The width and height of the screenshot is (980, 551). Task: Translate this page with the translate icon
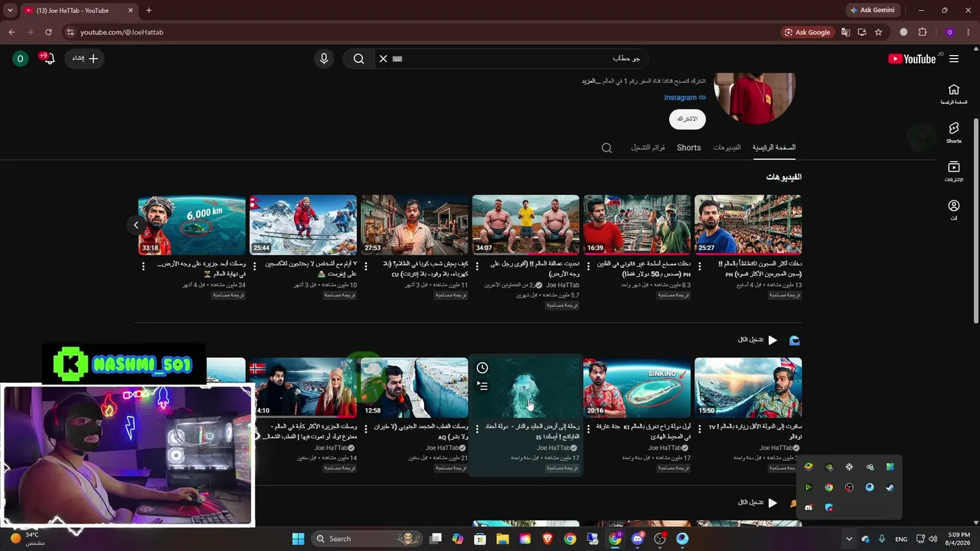(845, 32)
